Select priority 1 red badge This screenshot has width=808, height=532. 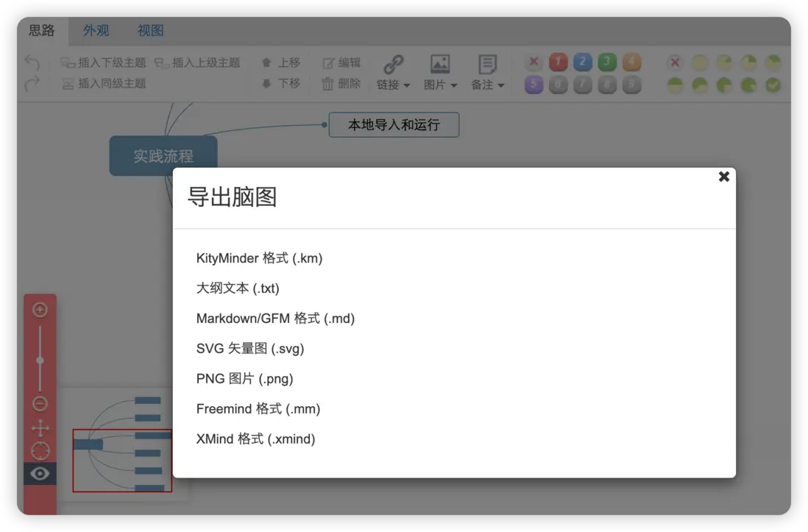click(x=558, y=63)
